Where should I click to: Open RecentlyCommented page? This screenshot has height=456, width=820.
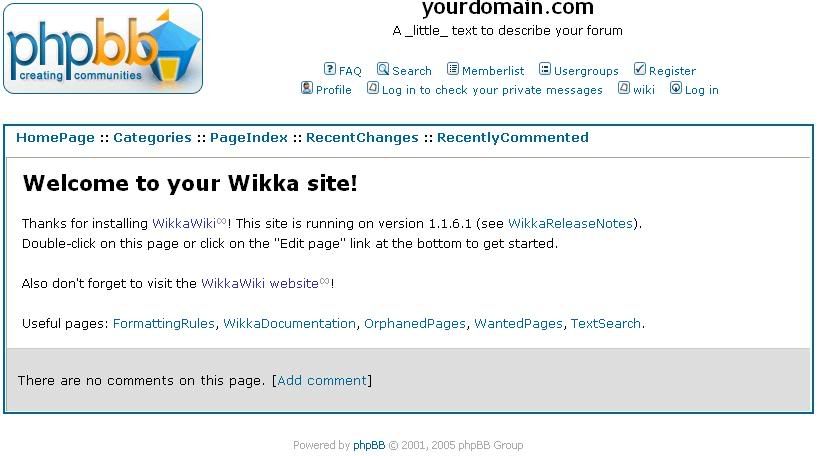pos(513,138)
